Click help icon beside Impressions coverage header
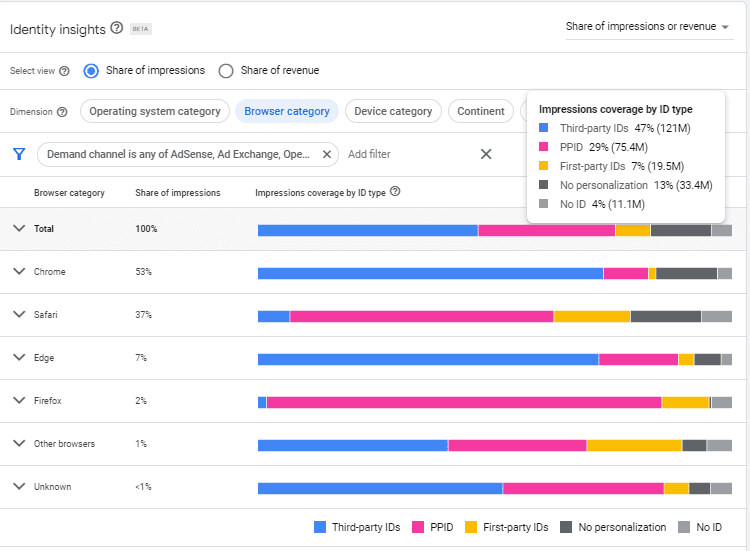The height and width of the screenshot is (551, 750). 395,192
